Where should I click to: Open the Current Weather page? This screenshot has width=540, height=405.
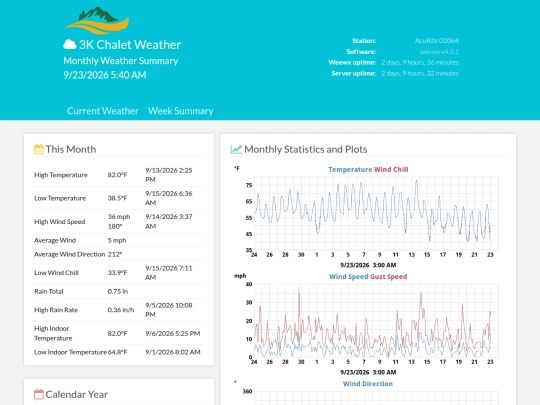(103, 111)
